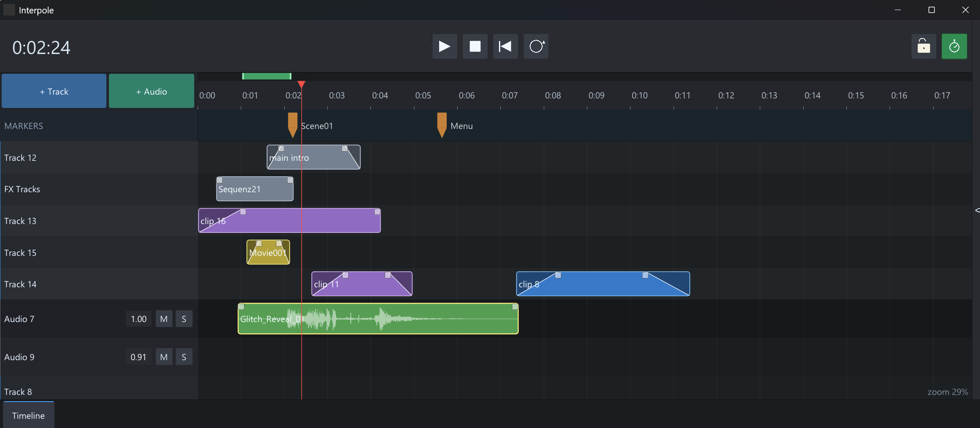The width and height of the screenshot is (980, 428).
Task: Select the Menu marker
Action: pos(442,125)
